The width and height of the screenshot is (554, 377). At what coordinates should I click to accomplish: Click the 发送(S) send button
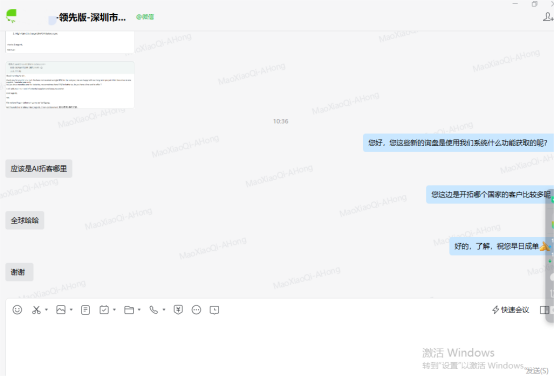coord(537,371)
